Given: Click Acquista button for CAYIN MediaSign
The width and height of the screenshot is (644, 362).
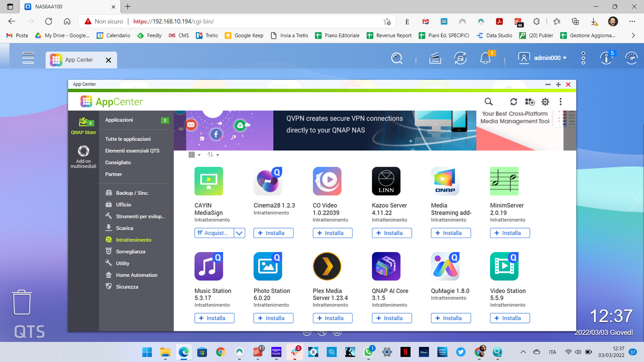Looking at the screenshot, I should (214, 233).
